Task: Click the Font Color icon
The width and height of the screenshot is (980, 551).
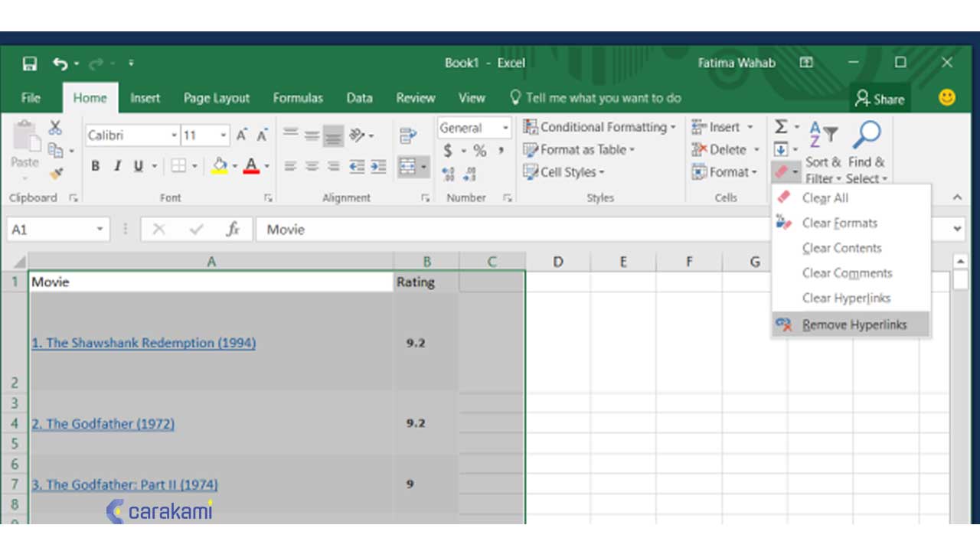Action: tap(250, 165)
